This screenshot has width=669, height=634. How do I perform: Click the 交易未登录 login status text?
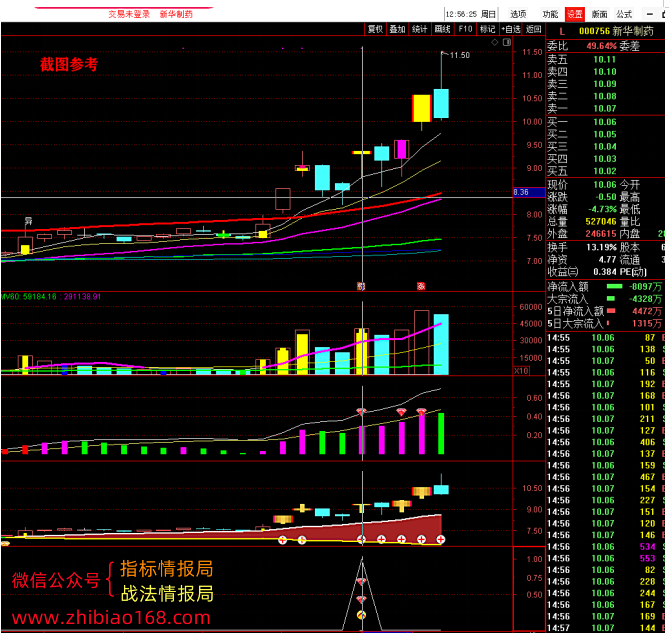[129, 14]
